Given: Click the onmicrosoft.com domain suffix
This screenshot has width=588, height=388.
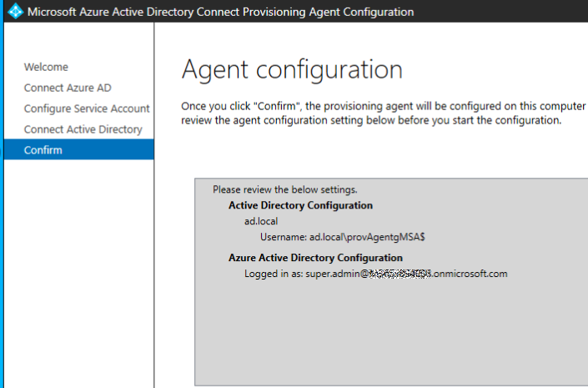Looking at the screenshot, I should coord(470,274).
